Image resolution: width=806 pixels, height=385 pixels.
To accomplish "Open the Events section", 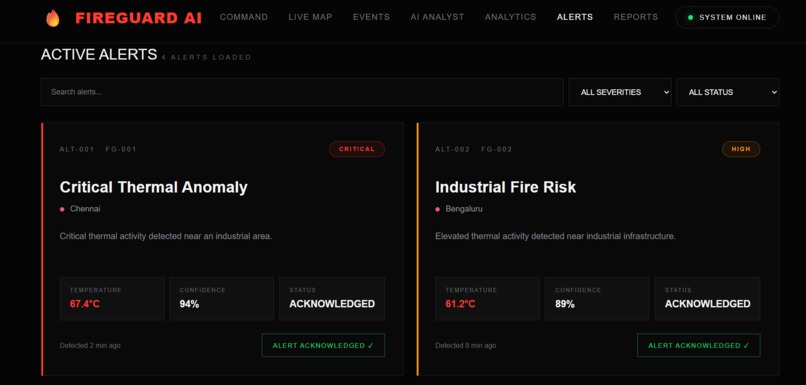I will pos(371,17).
